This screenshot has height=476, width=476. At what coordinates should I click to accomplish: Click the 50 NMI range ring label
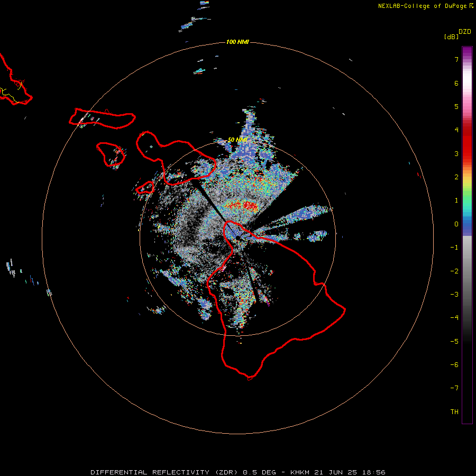click(x=237, y=140)
